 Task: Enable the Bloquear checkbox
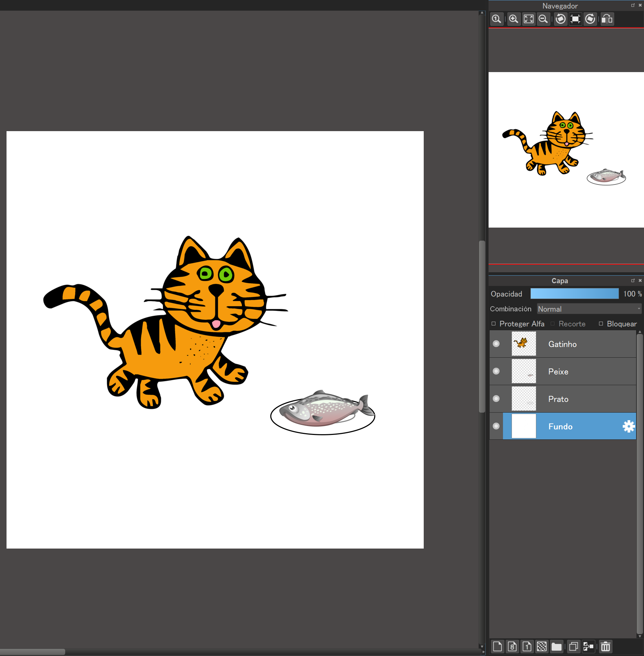[601, 324]
